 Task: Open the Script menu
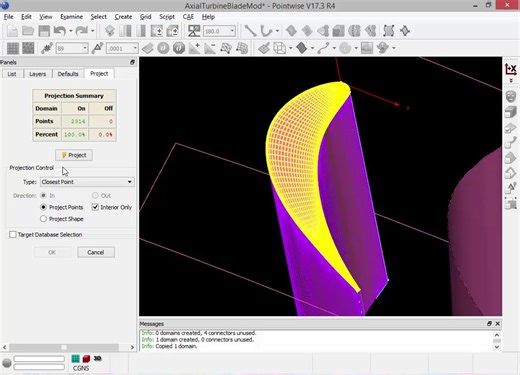[167, 17]
